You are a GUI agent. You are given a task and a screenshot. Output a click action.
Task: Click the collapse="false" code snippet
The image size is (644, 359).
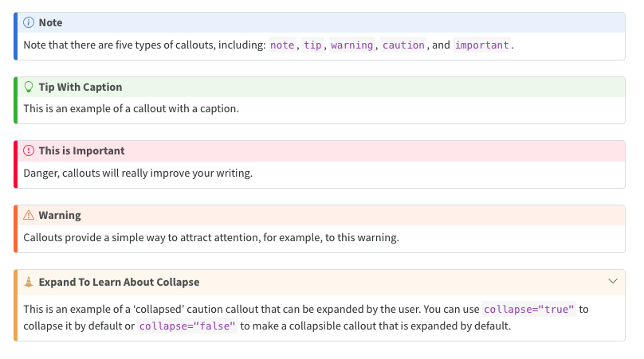coord(187,326)
